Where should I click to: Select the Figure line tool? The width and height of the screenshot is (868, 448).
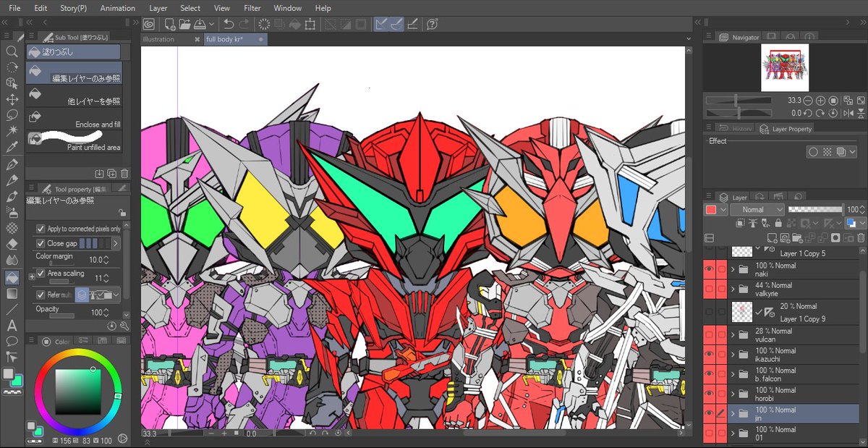12,309
